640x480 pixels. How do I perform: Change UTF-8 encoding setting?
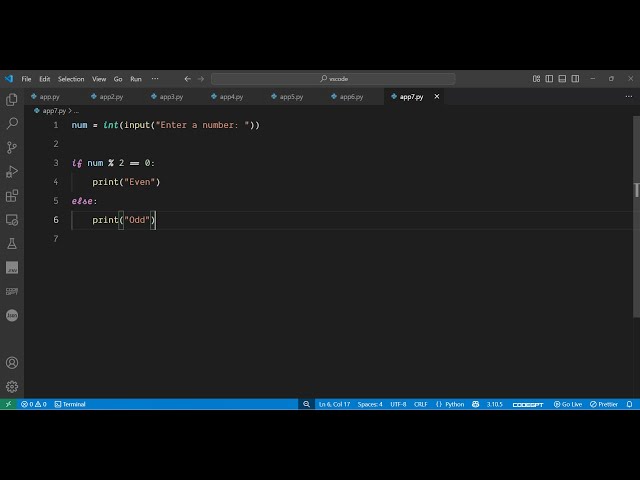coord(398,404)
